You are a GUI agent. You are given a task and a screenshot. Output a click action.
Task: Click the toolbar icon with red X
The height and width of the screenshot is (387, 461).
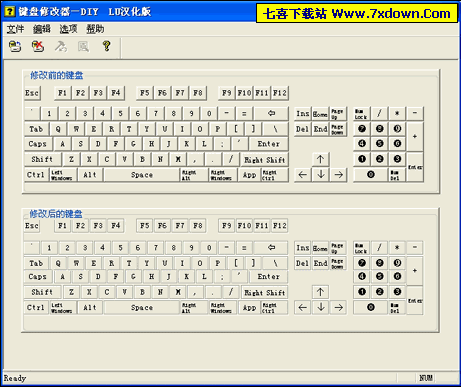click(38, 46)
